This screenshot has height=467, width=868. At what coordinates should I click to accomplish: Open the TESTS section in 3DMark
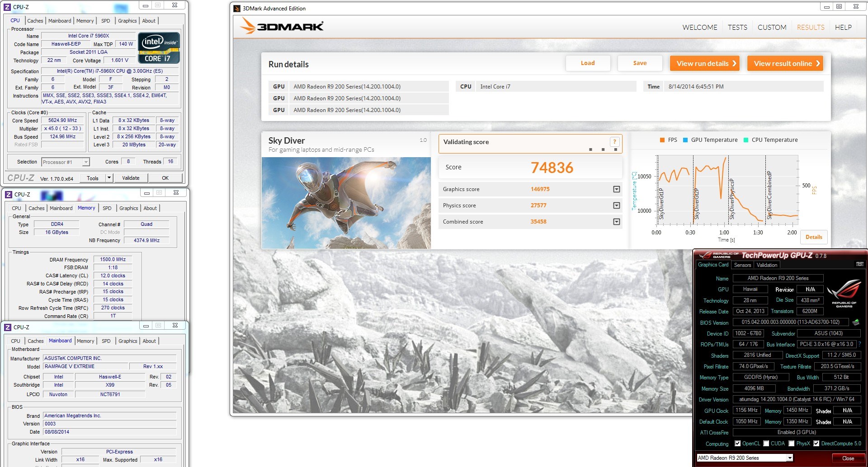pos(737,28)
